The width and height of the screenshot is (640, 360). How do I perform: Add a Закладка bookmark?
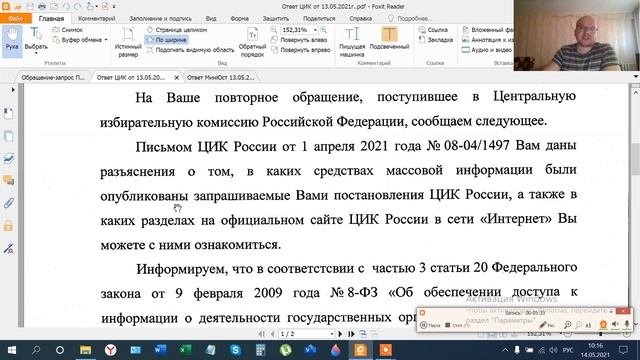[436, 40]
